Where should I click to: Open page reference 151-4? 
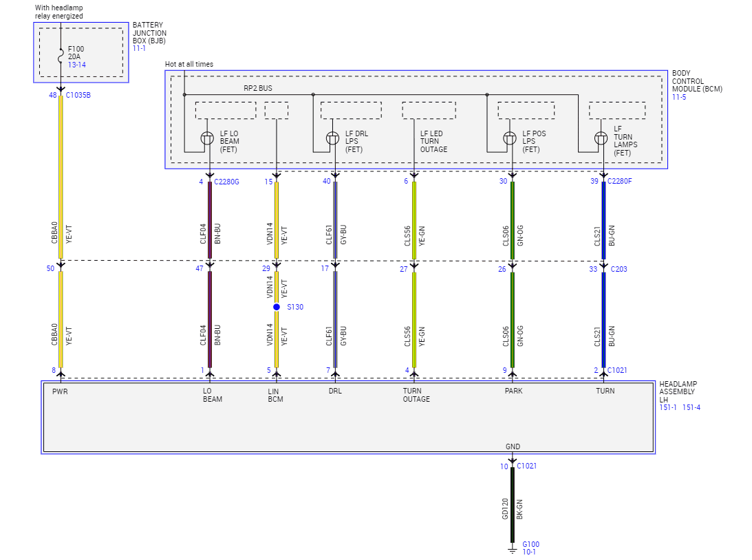coord(691,407)
